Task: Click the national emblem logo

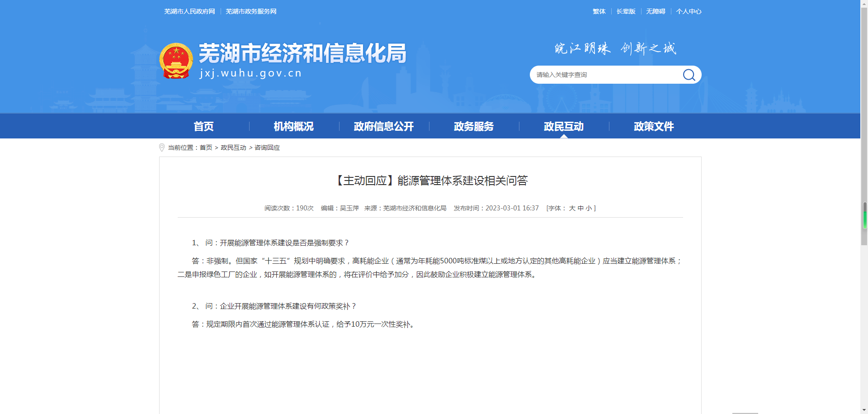Action: click(176, 61)
